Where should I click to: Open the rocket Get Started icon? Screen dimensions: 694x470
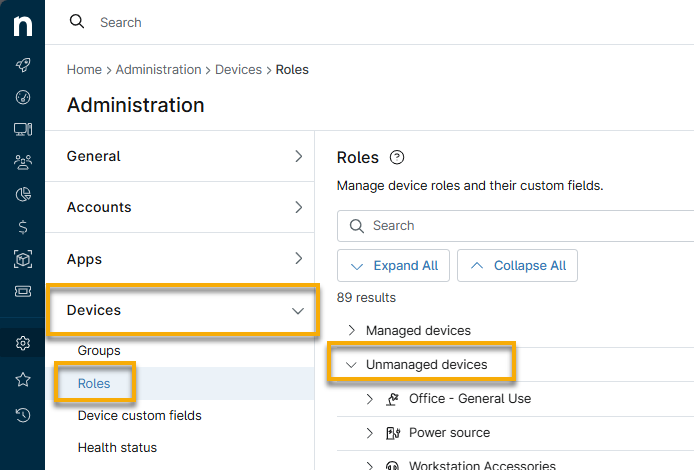tap(23, 65)
